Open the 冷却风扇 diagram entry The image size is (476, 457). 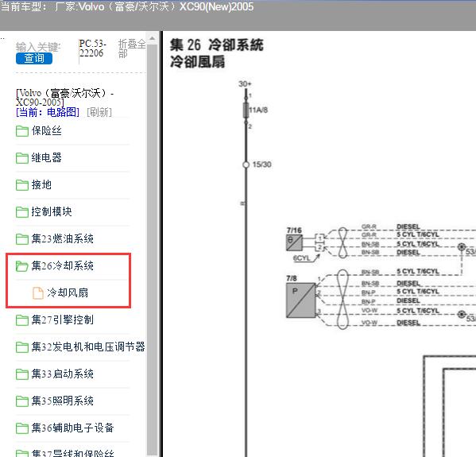[x=68, y=292]
